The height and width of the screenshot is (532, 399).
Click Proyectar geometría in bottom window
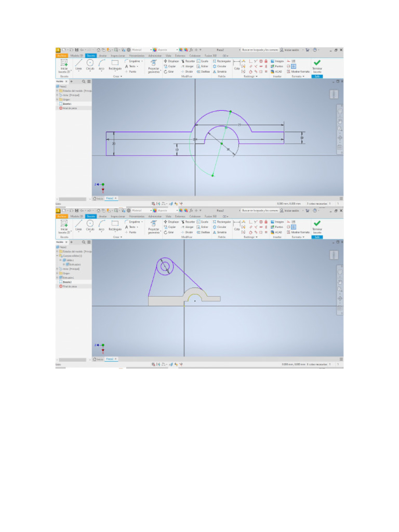click(x=154, y=227)
